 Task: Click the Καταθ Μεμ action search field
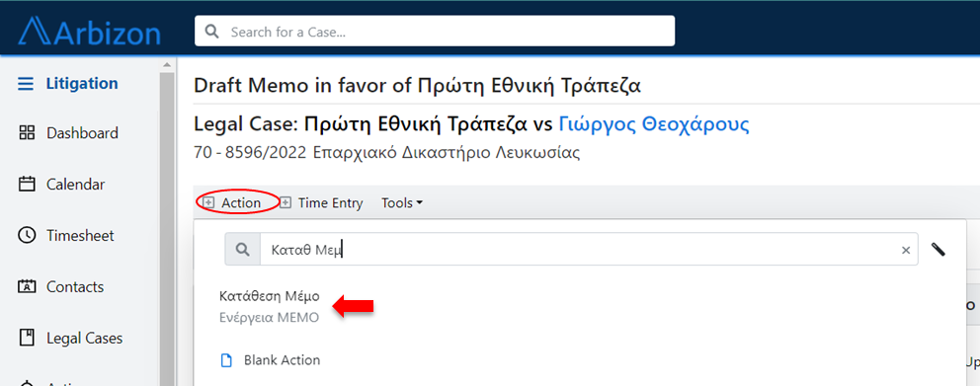pos(589,249)
